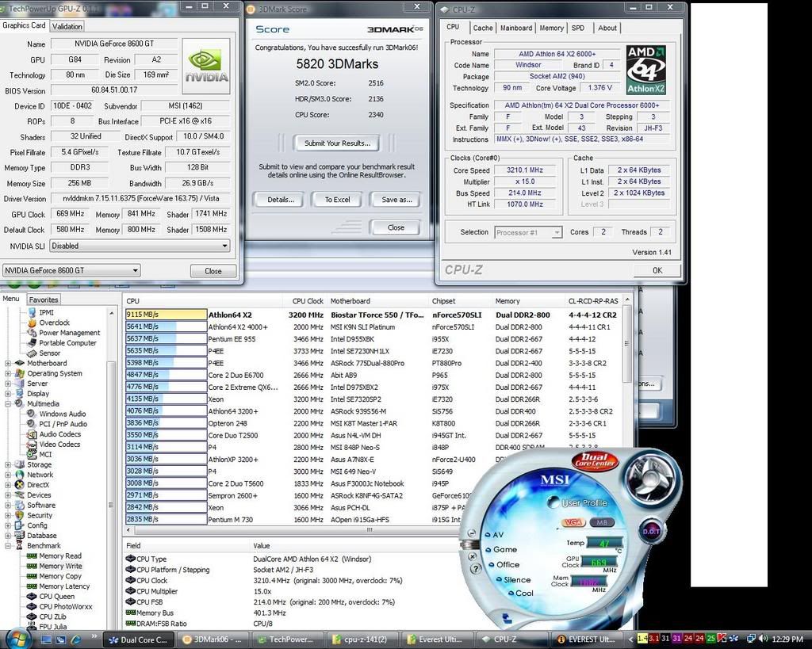Image resolution: width=812 pixels, height=649 pixels.
Task: Click the fan button in Dual Core Center
Action: (649, 478)
